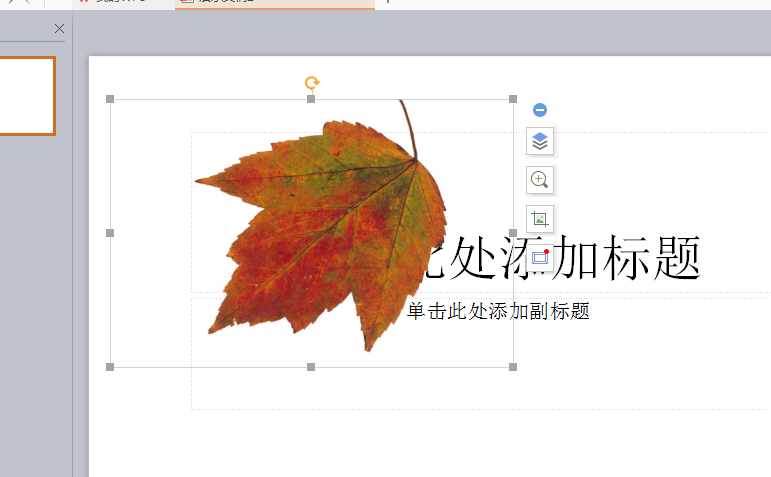
Task: Click the blue minus collapse button beside the image
Action: pos(540,110)
